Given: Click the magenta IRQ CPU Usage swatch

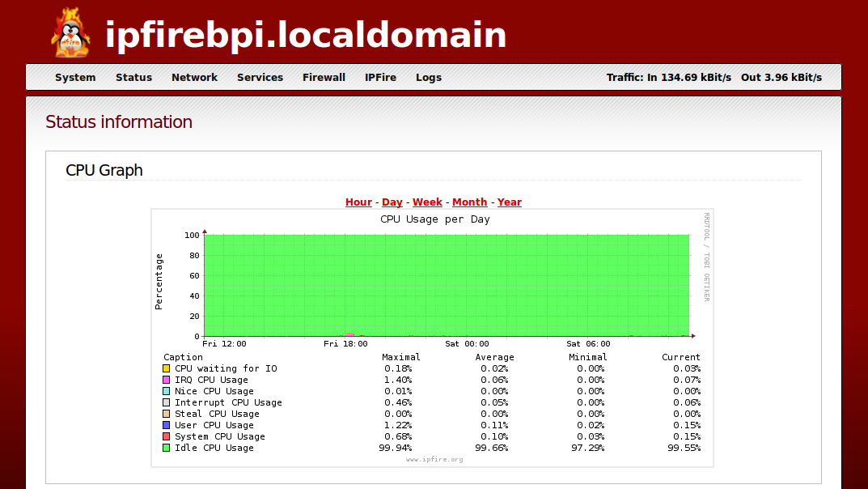Looking at the screenshot, I should click(x=166, y=380).
